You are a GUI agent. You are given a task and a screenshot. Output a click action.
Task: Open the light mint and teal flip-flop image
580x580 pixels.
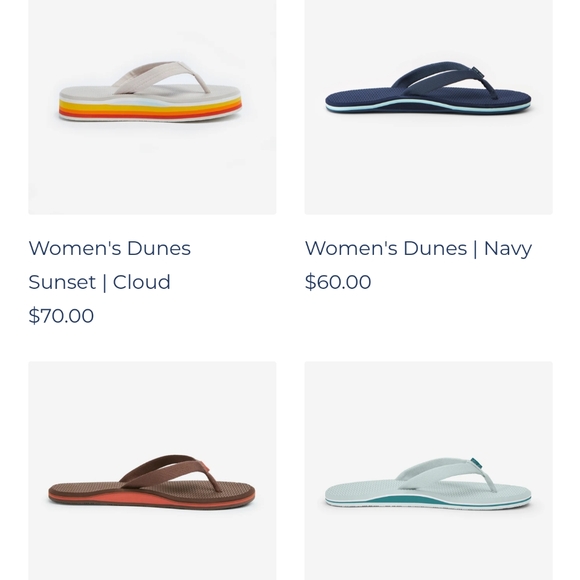[429, 471]
